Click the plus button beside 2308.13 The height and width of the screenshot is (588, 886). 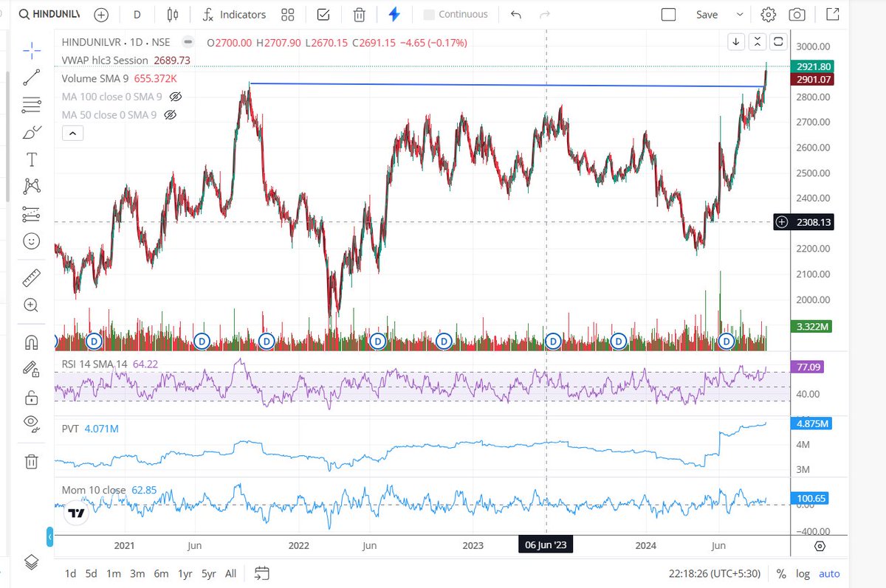(783, 222)
